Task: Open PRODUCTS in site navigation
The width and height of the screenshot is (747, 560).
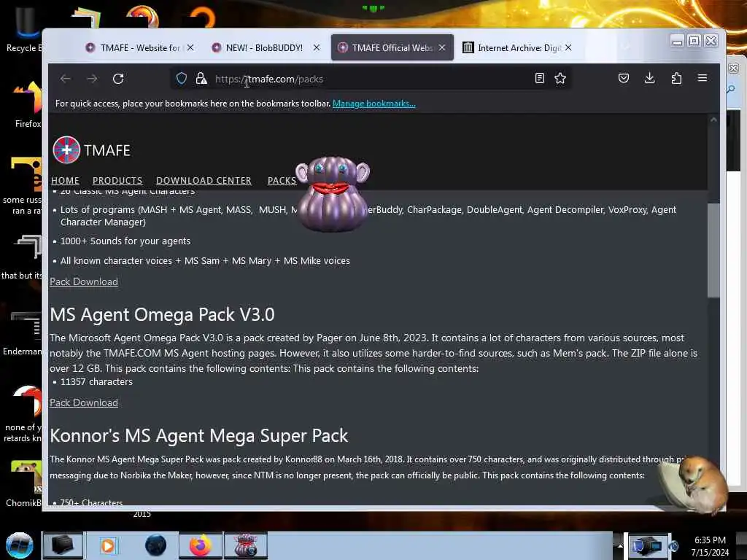Action: click(x=117, y=181)
